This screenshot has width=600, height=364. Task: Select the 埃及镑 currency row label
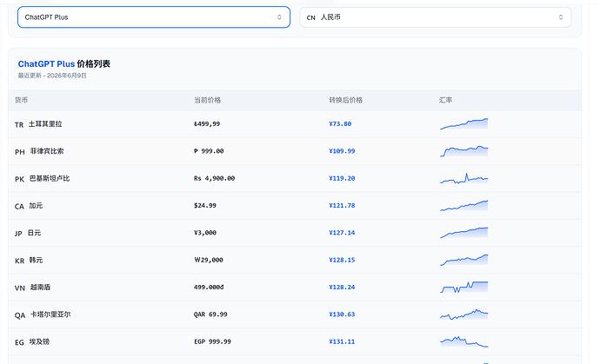39,341
